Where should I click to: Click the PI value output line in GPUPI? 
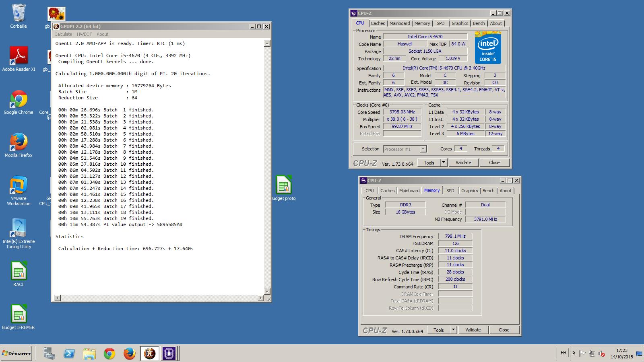120,224
